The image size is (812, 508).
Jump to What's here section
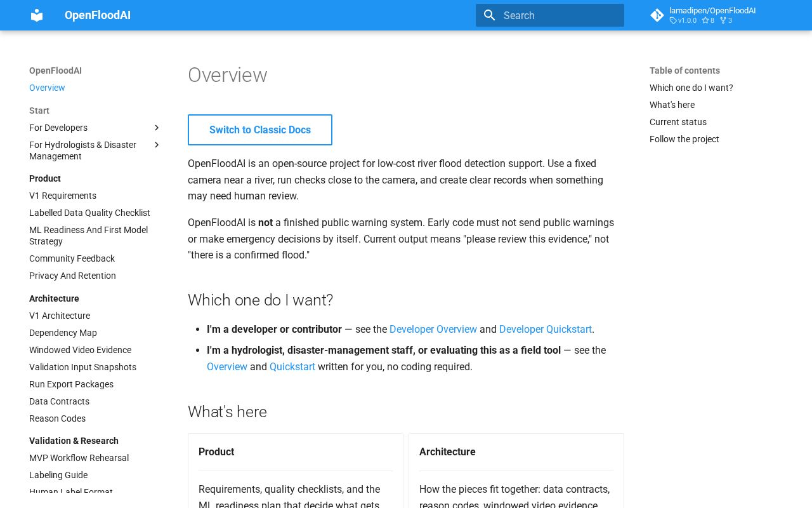click(672, 105)
